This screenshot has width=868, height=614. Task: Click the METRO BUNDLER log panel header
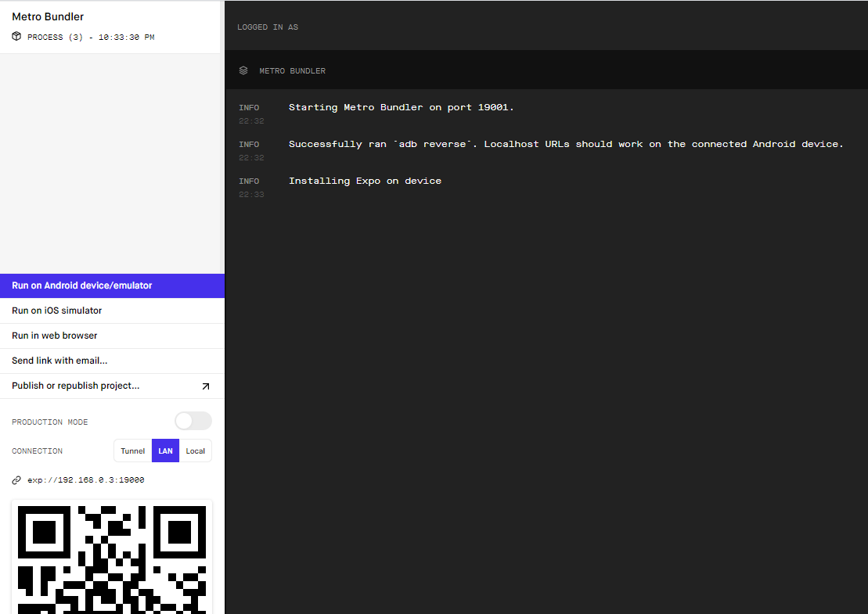(546, 70)
